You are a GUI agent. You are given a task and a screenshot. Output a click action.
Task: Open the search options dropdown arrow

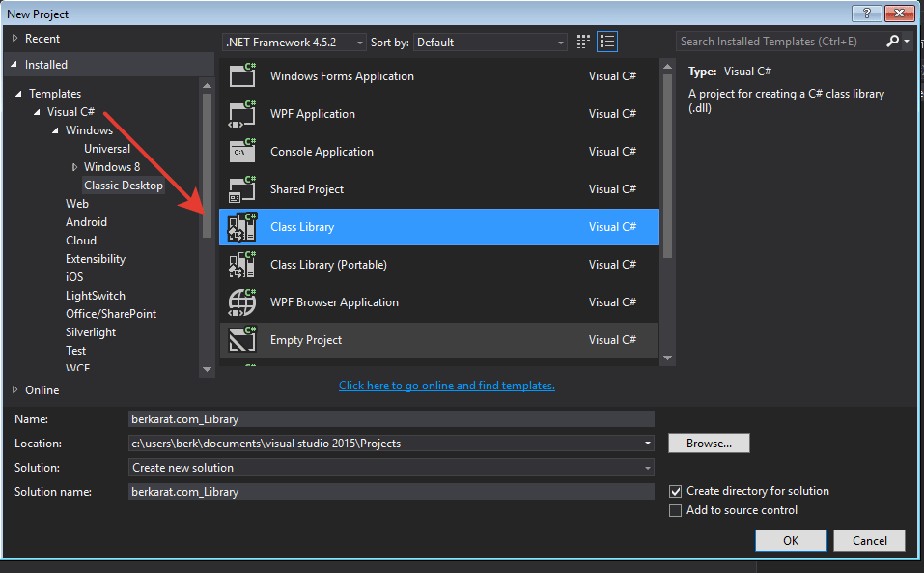point(907,41)
